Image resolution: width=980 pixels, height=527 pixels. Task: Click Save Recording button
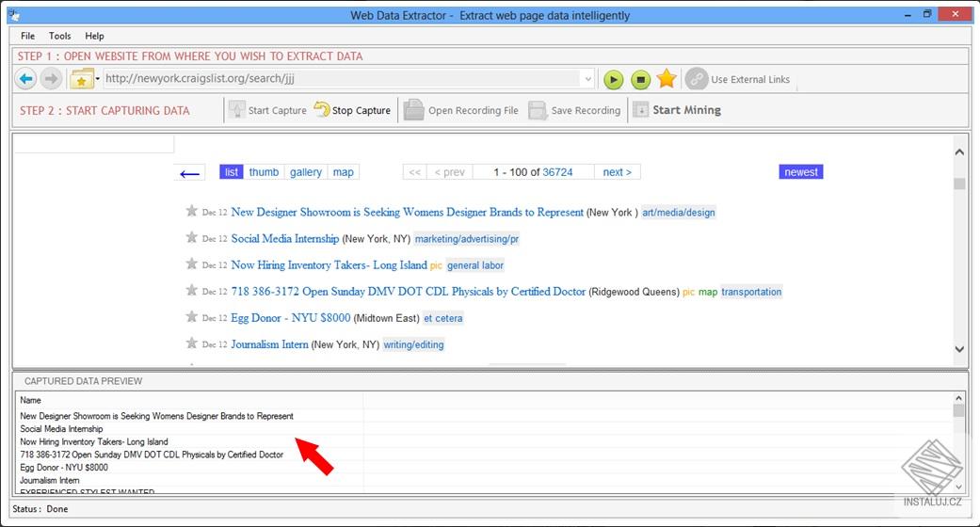click(574, 110)
